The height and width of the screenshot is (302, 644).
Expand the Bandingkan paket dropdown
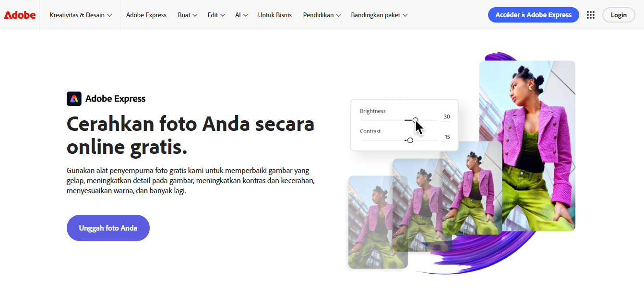(379, 15)
